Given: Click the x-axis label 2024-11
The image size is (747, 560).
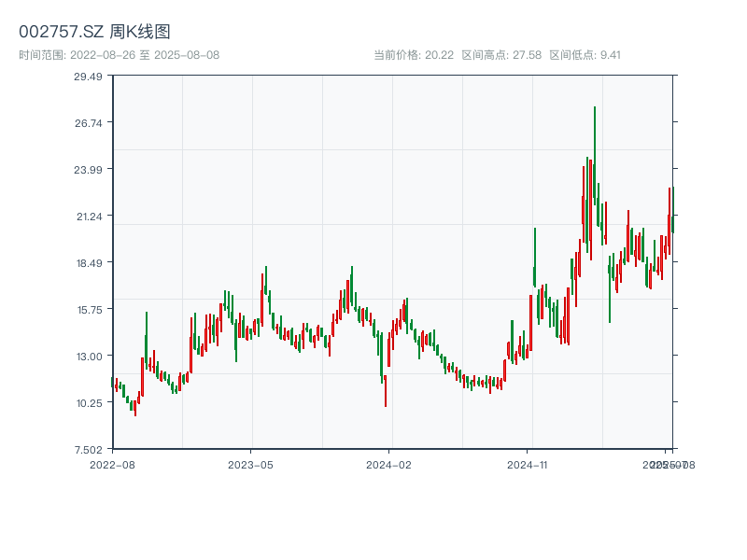Looking at the screenshot, I should tap(527, 465).
